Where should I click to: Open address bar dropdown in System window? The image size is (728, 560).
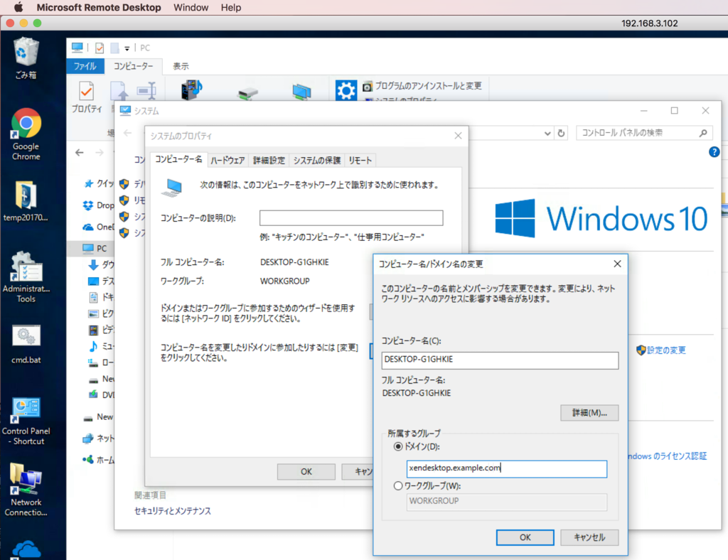point(547,133)
